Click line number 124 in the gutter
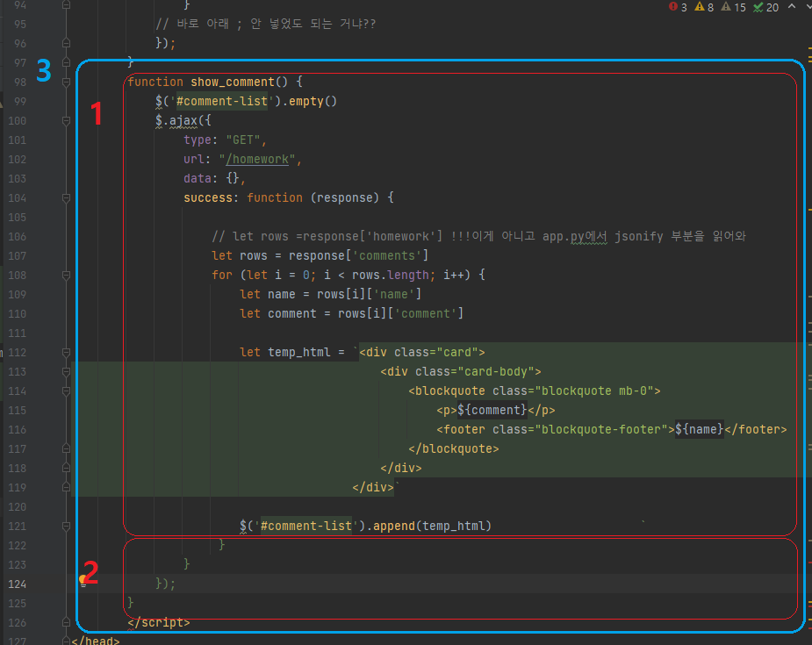Viewport: 812px width, 645px height. (x=17, y=584)
